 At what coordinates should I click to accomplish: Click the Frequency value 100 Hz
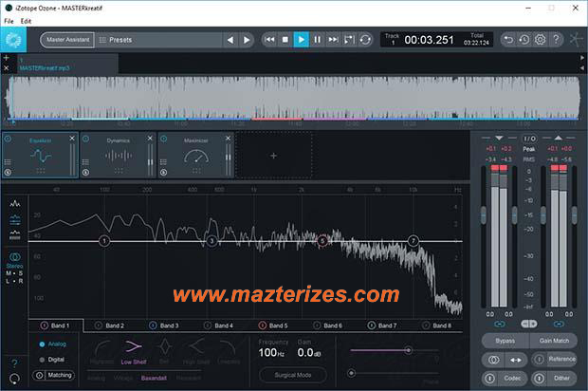click(x=271, y=353)
